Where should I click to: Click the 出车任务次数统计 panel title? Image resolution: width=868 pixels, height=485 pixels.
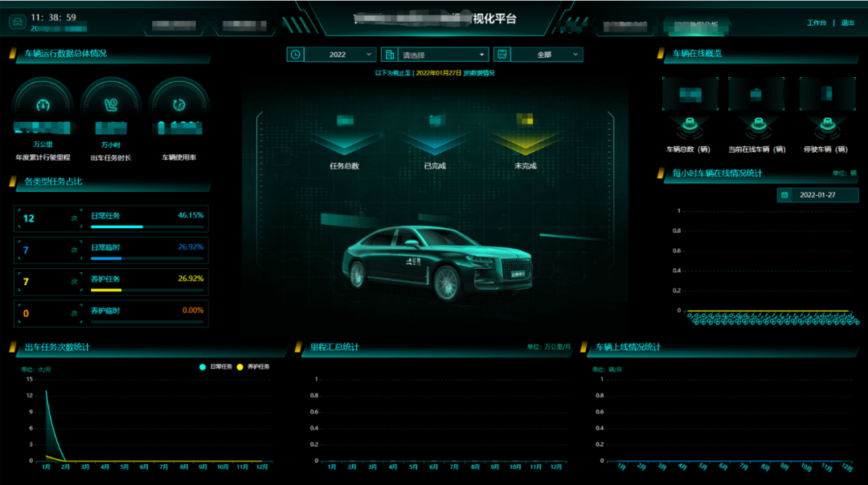(x=57, y=347)
